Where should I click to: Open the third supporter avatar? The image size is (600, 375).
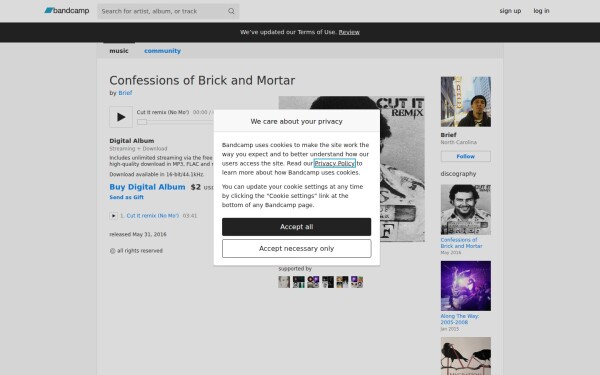pyautogui.click(x=313, y=282)
